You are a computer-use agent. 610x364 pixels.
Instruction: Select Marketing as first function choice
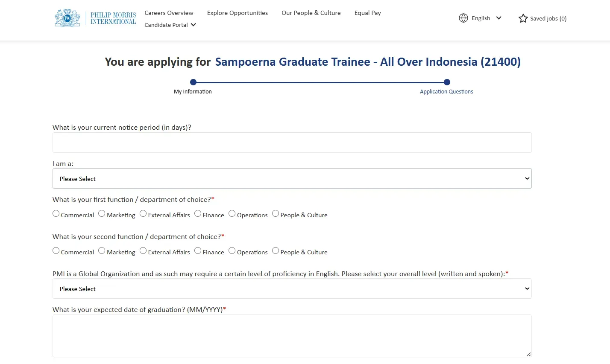point(102,213)
